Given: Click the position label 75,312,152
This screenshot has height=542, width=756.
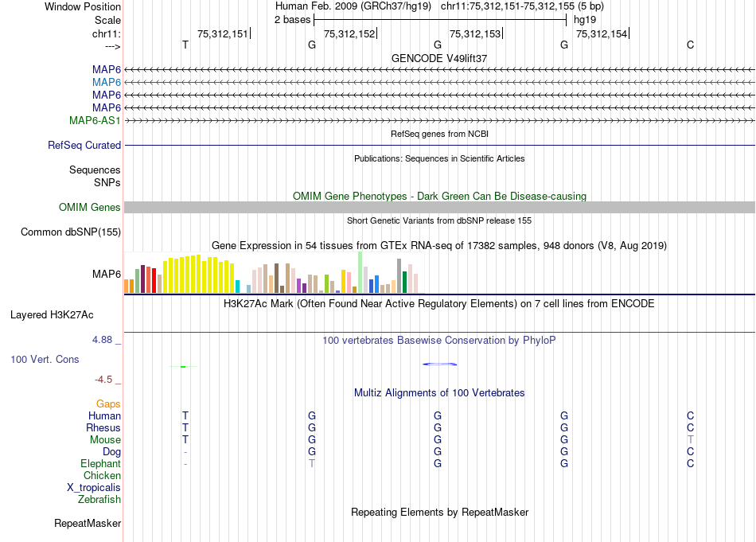Looking at the screenshot, I should [x=349, y=33].
